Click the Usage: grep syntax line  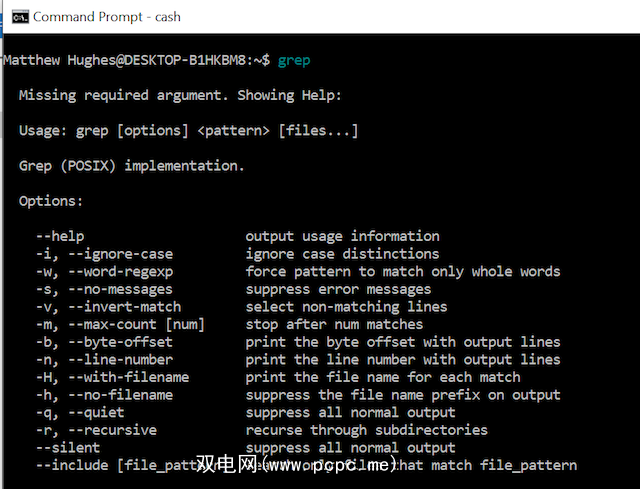pyautogui.click(x=188, y=131)
